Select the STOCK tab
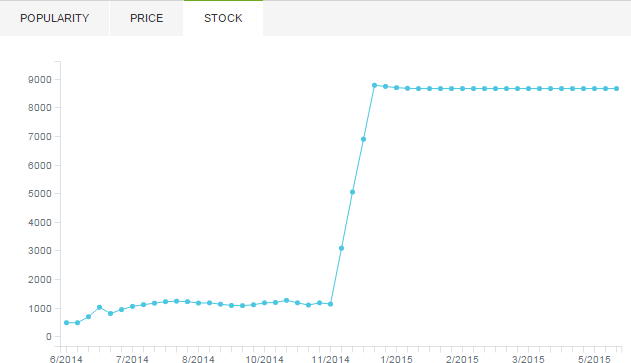Image resolution: width=631 pixels, height=363 pixels. coord(223,18)
